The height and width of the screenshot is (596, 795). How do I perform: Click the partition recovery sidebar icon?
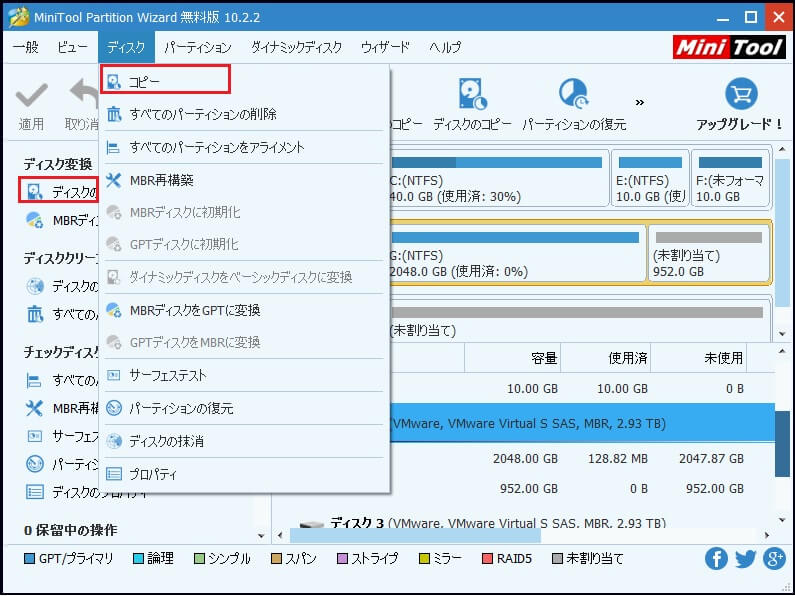(x=34, y=464)
